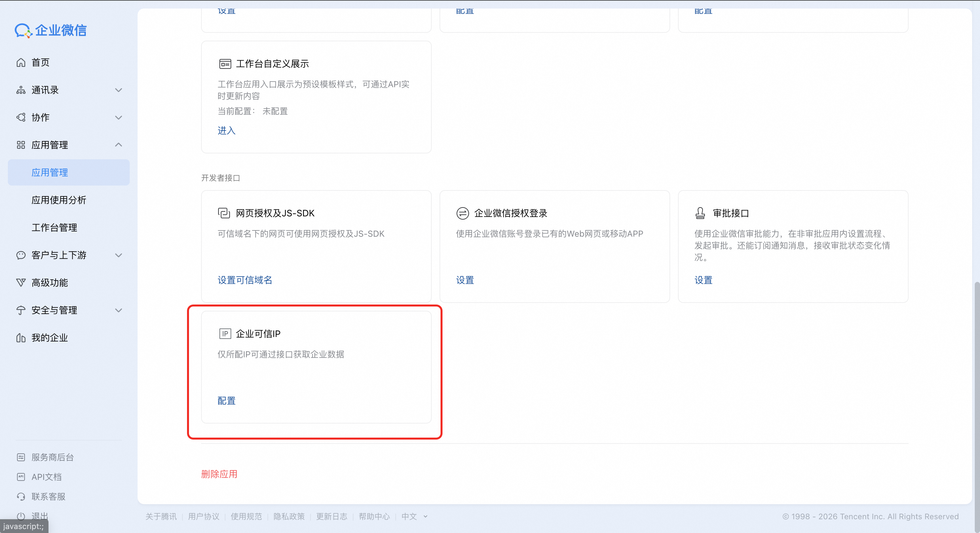980x533 pixels.
Task: Expand the 通讯录 submenu chevron
Action: coord(119,90)
